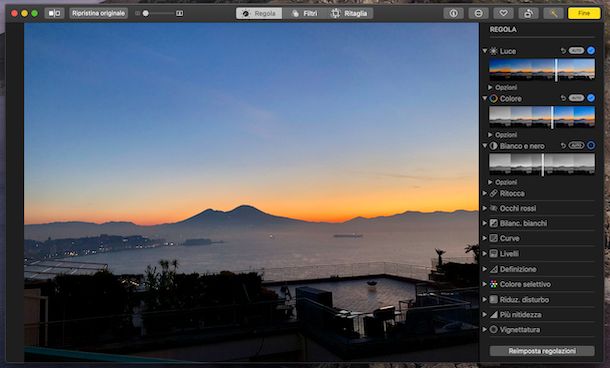The image size is (610, 368).
Task: Rotate the photo with the rotate icon
Action: [x=529, y=13]
